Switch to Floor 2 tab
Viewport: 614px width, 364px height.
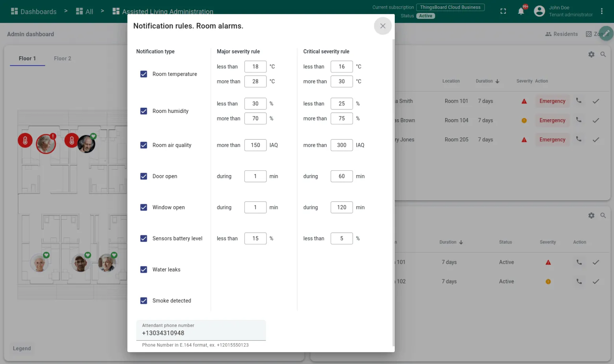(62, 58)
